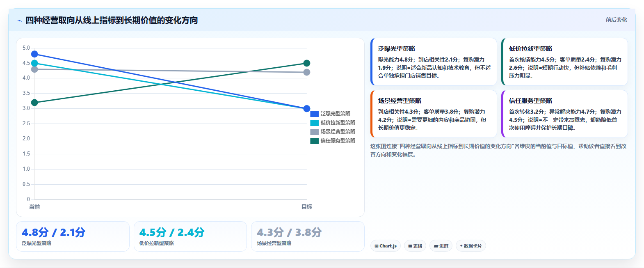Click the green 4.5 data point at 目标
The width and height of the screenshot is (644, 268).
(x=307, y=63)
